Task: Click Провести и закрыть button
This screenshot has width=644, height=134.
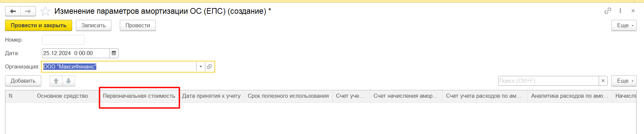Action: tap(39, 26)
